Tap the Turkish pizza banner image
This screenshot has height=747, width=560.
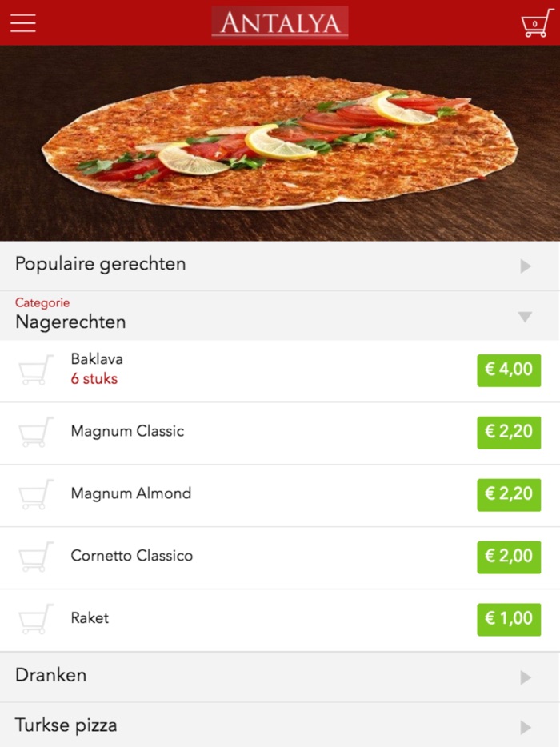(x=280, y=142)
